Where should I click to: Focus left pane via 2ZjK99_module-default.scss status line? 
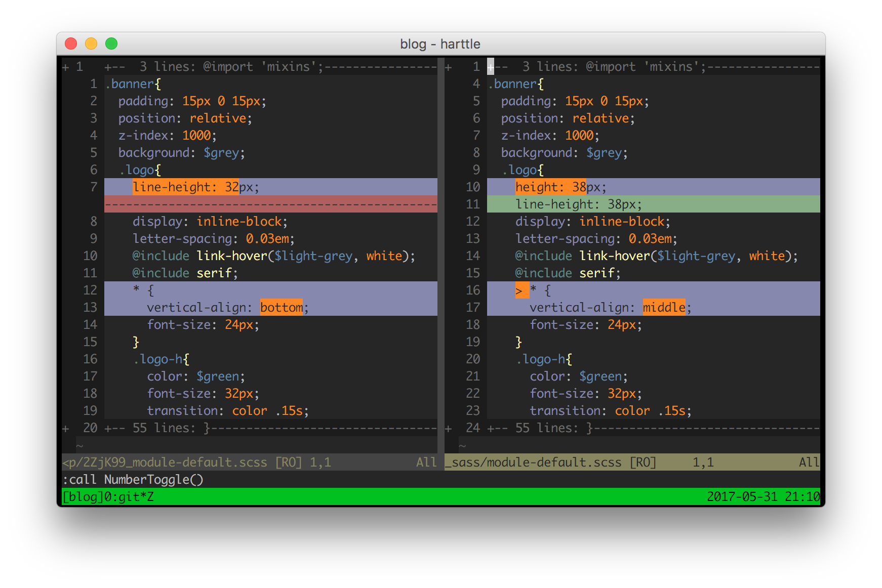165,463
